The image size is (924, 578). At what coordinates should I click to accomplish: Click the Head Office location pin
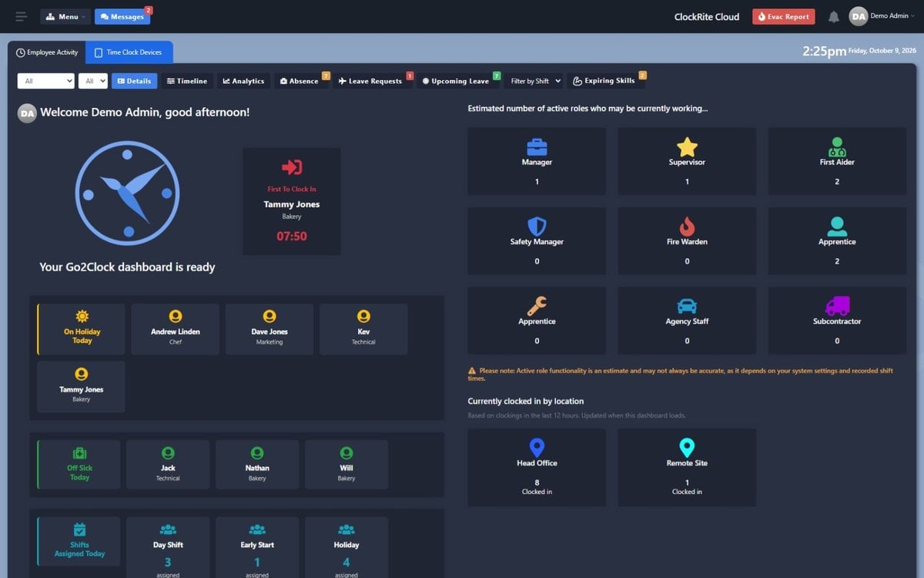pyautogui.click(x=537, y=447)
